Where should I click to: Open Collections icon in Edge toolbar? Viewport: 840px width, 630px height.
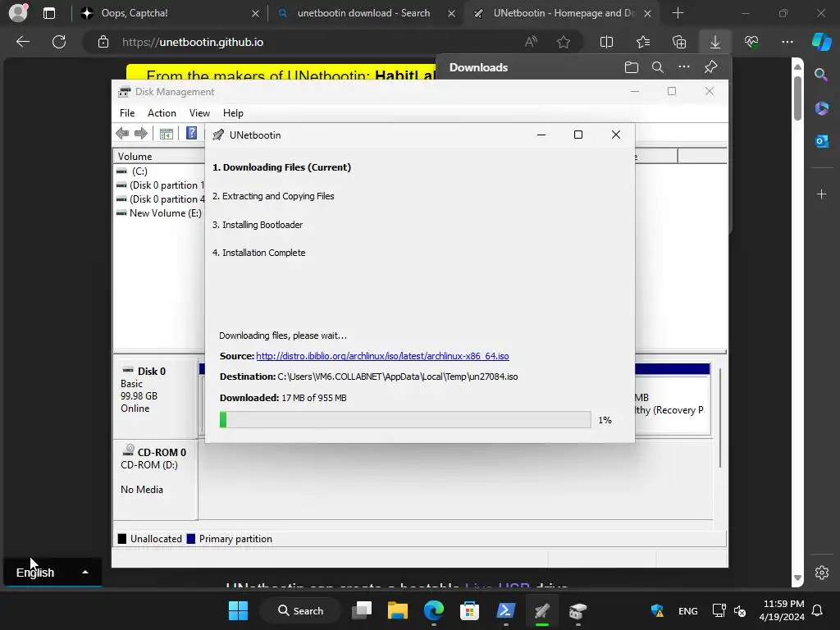pyautogui.click(x=678, y=42)
